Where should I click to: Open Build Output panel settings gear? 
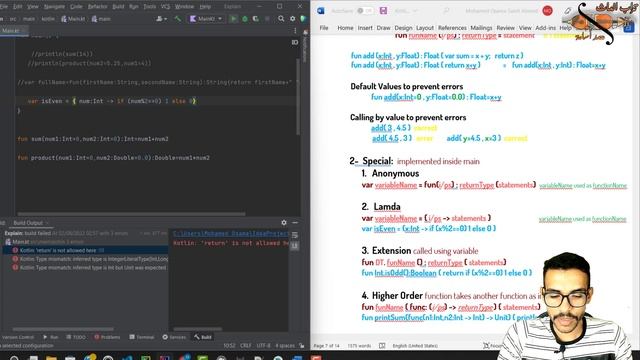pyautogui.click(x=284, y=222)
